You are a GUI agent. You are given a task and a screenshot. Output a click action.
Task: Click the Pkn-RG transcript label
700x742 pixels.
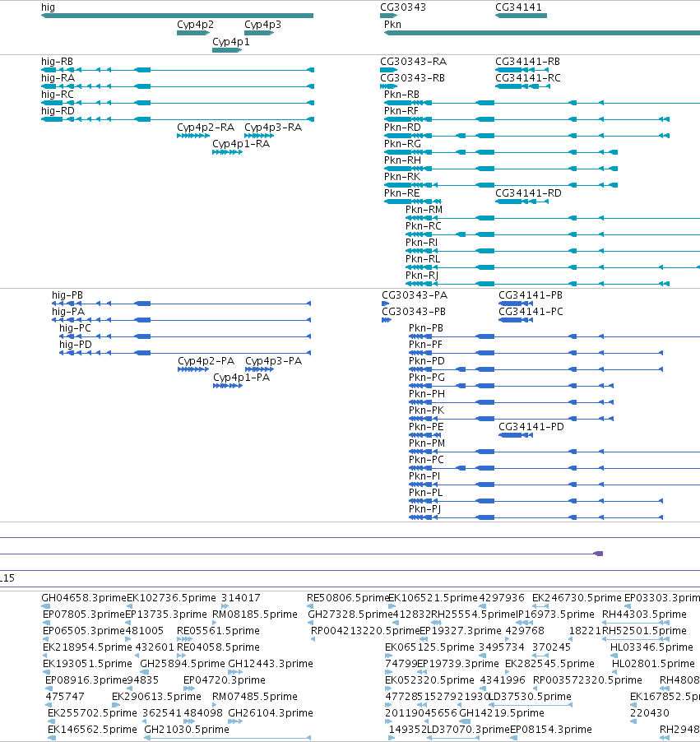click(402, 144)
